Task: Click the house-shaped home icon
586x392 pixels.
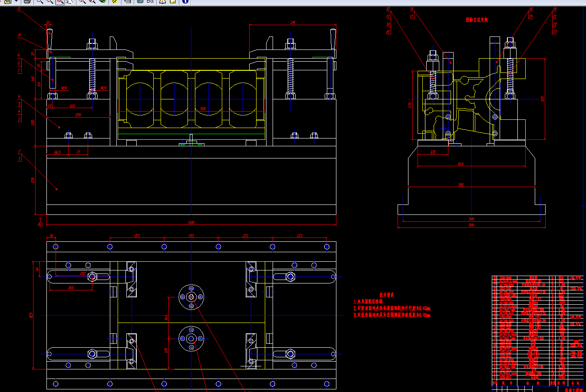Action: tap(173, 2)
